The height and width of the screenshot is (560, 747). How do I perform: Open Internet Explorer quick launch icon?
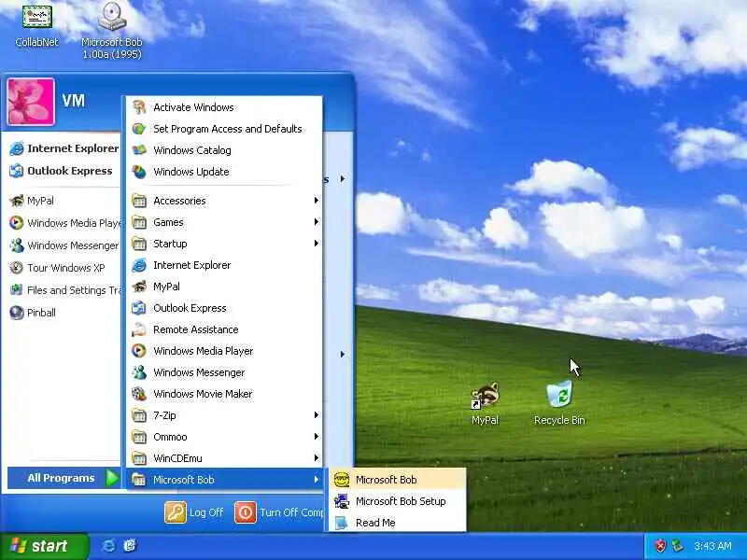[108, 546]
